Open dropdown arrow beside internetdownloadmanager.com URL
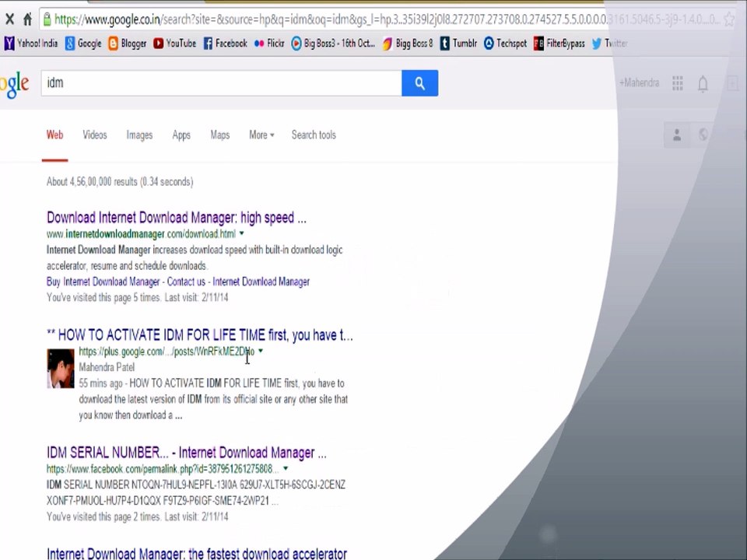 [x=241, y=233]
